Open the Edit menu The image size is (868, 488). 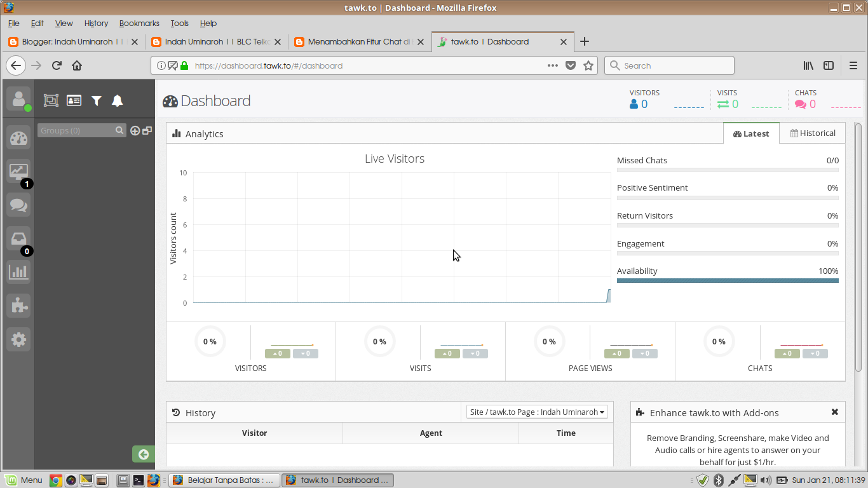(x=37, y=24)
